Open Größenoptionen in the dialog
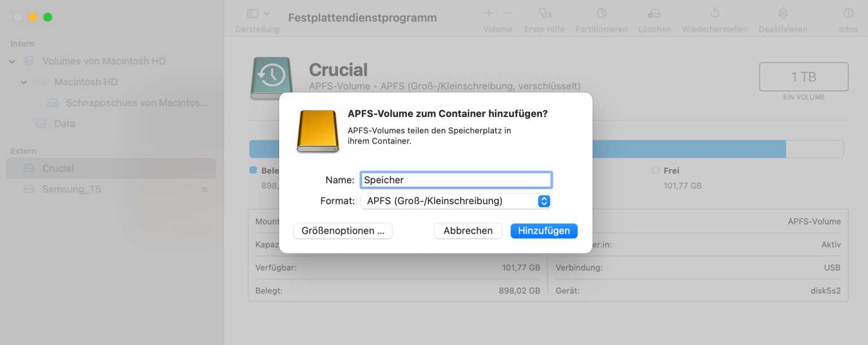 pos(342,230)
